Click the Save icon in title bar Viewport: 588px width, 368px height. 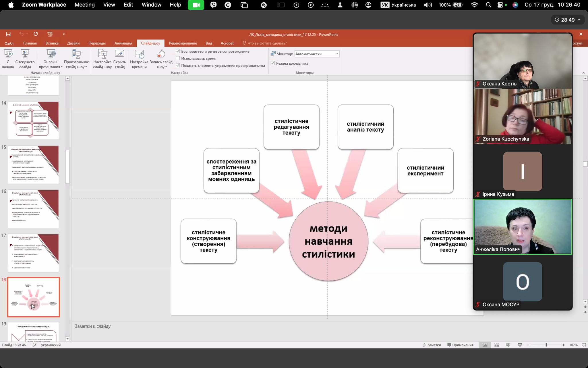8,34
